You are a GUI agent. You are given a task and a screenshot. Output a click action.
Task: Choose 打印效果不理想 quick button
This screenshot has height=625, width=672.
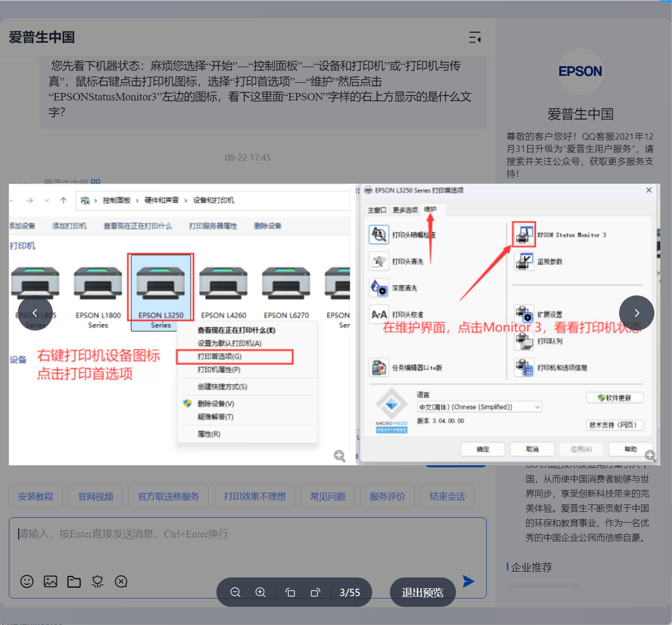click(x=255, y=497)
